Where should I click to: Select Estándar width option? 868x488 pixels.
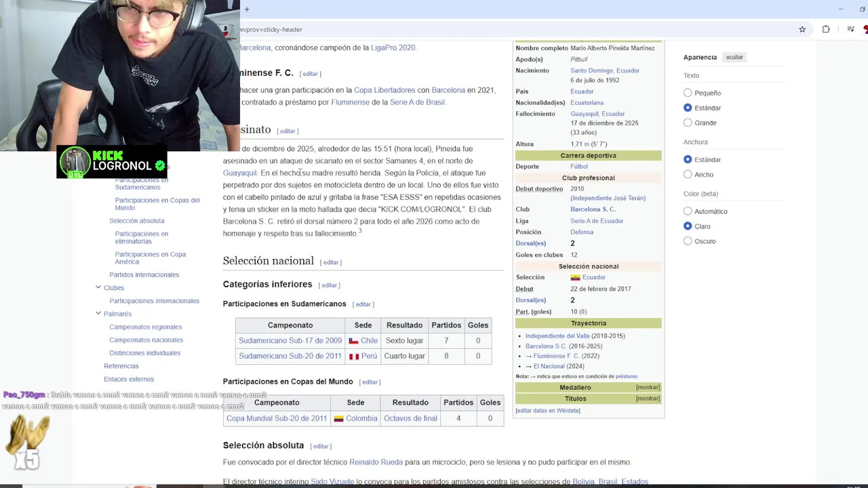pos(688,159)
